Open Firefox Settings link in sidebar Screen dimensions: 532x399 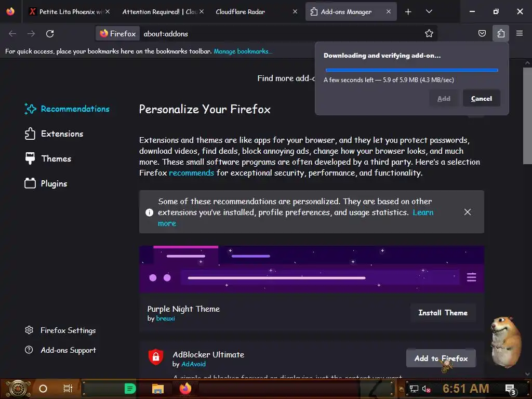click(60, 330)
